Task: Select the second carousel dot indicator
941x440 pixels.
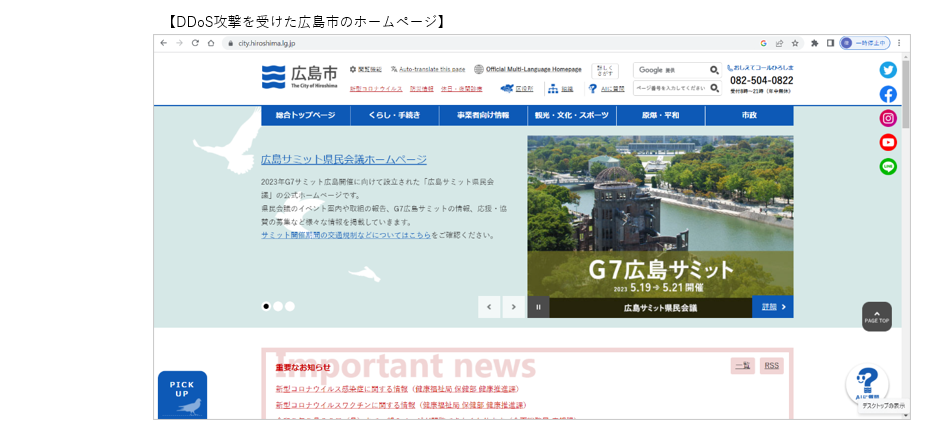Action: point(278,306)
